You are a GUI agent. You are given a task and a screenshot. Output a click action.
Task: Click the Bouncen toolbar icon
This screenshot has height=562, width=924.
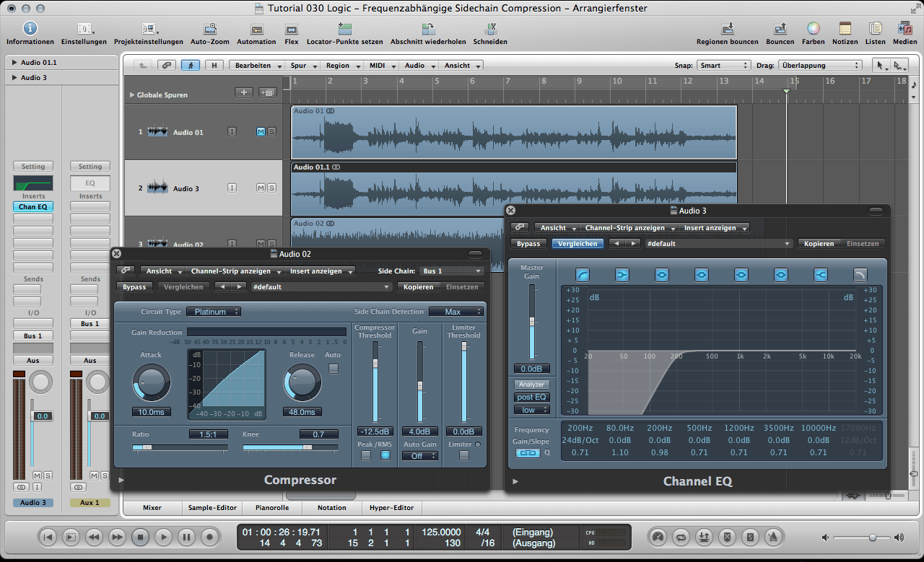(x=780, y=29)
